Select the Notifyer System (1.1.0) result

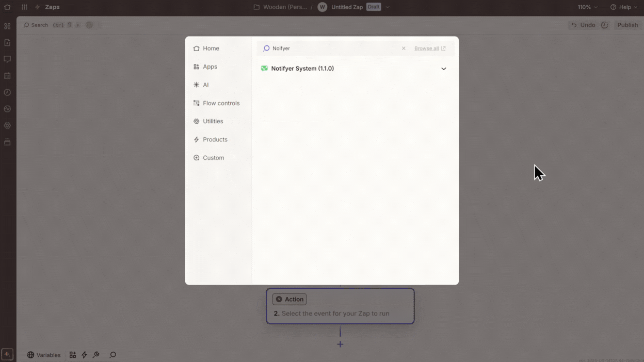[355, 69]
